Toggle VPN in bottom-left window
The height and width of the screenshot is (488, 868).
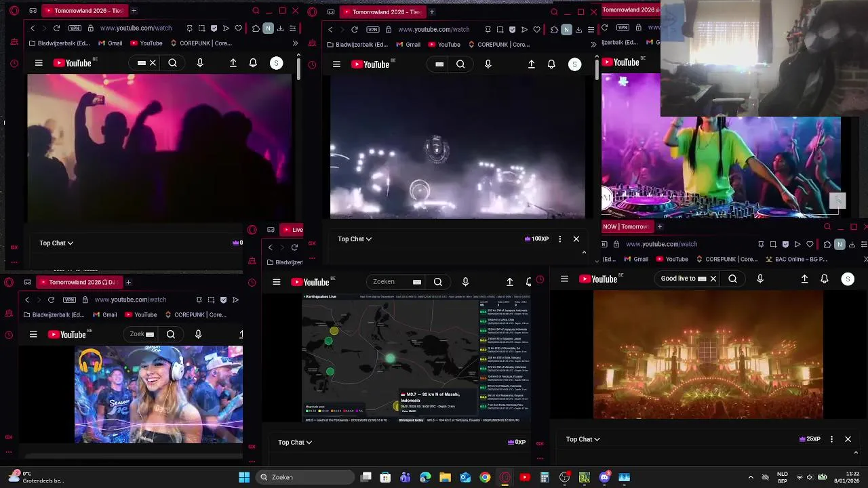[69, 300]
